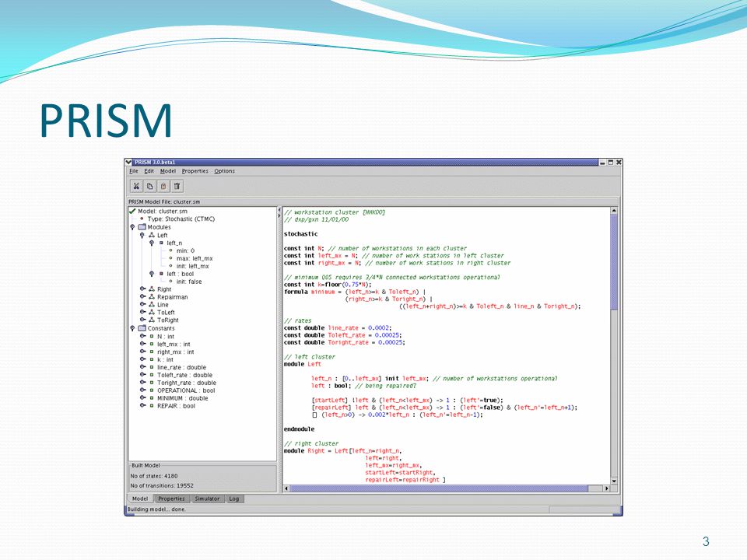This screenshot has height=560, width=747.
Task: Select the 'min: 0' tree row
Action: tap(185, 250)
